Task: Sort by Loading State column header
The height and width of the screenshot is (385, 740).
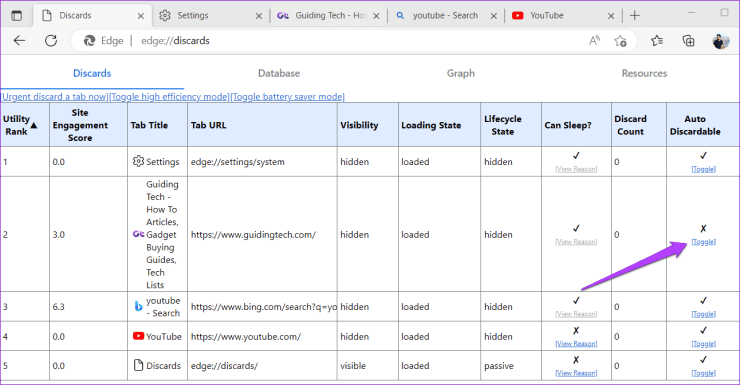Action: tap(439, 125)
